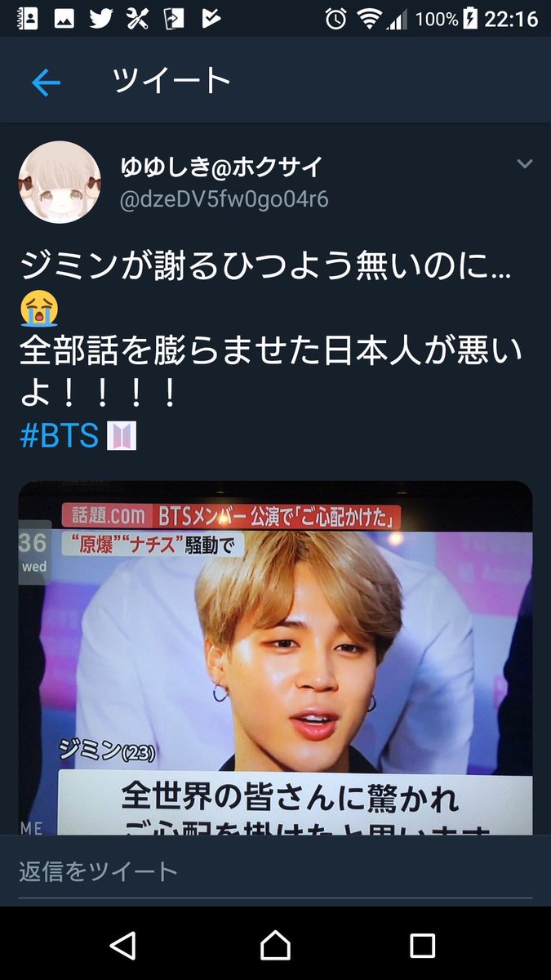Tap the wrench tools icon in the status bar

tap(137, 19)
